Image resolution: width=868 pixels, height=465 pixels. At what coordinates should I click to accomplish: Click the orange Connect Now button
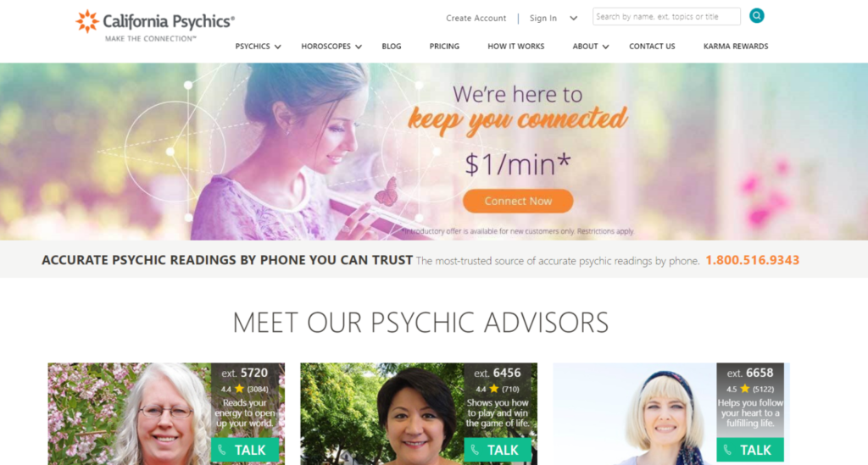click(x=518, y=201)
